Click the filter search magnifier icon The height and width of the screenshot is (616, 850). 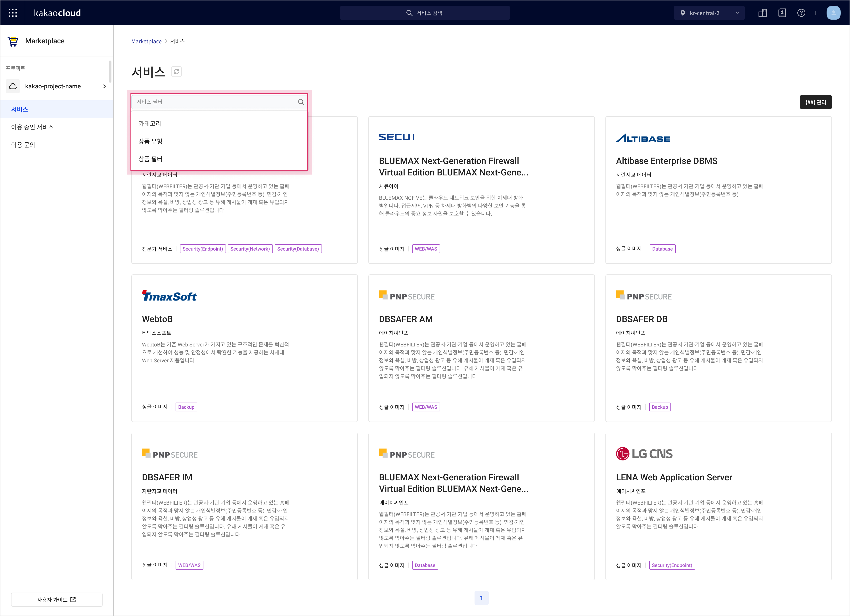click(301, 102)
